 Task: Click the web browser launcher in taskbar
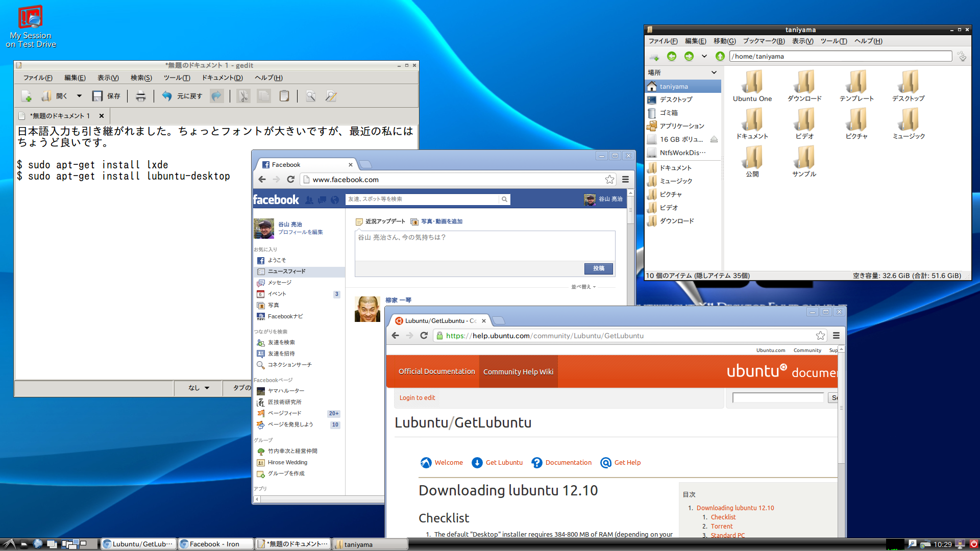[x=38, y=544]
